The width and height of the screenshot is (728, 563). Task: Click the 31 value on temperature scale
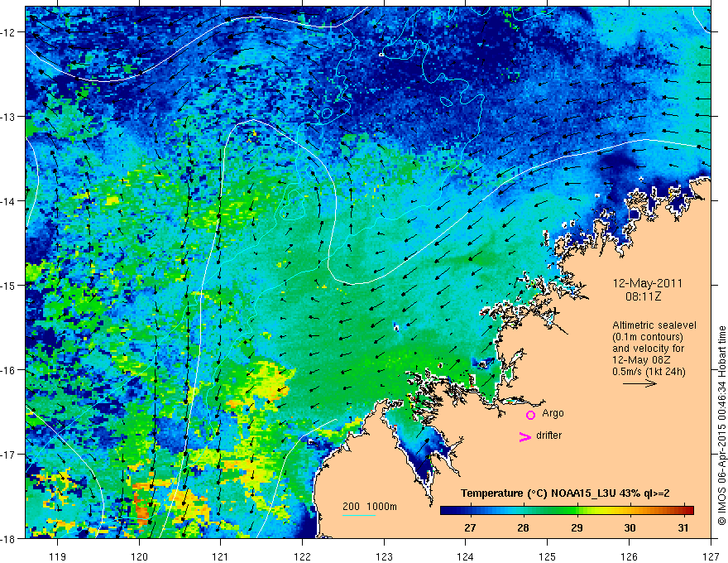coord(682,527)
